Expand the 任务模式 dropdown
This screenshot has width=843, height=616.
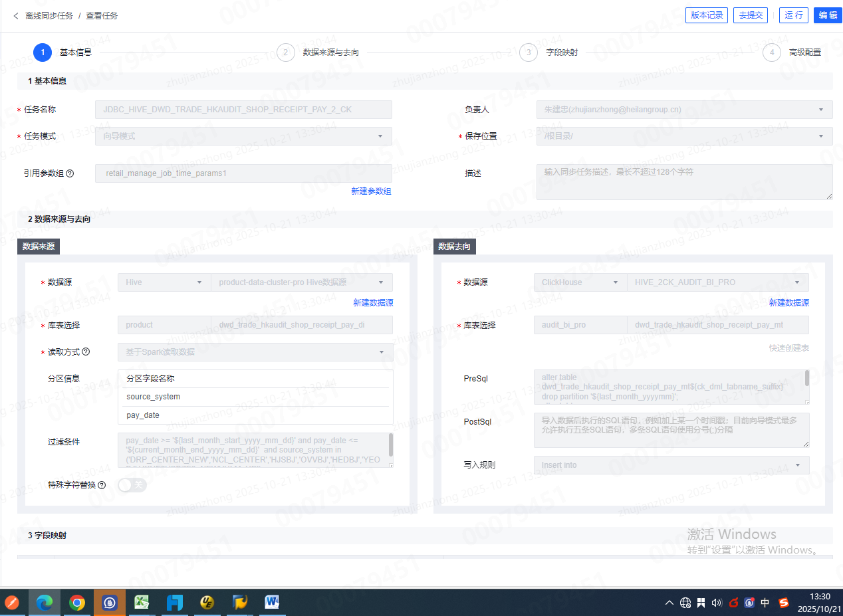243,136
